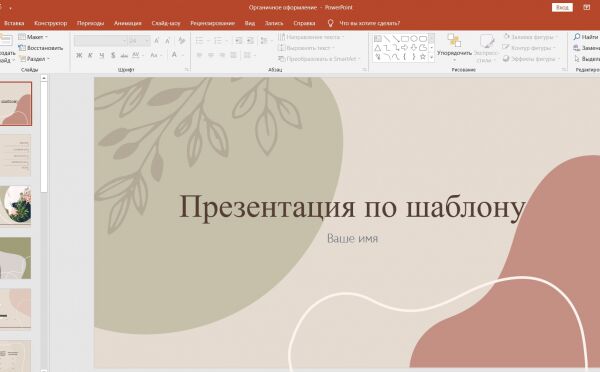Click the Найти find button
The image size is (600, 372).
point(586,37)
